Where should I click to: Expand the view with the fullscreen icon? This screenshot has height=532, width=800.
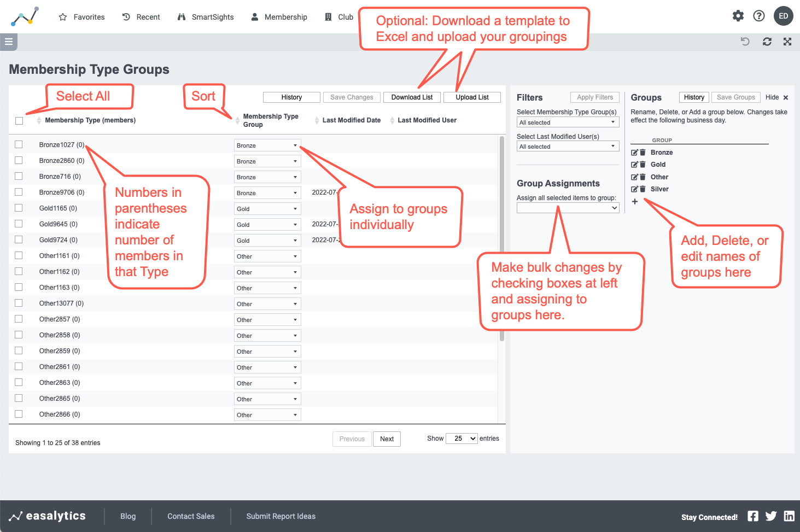[x=787, y=42]
